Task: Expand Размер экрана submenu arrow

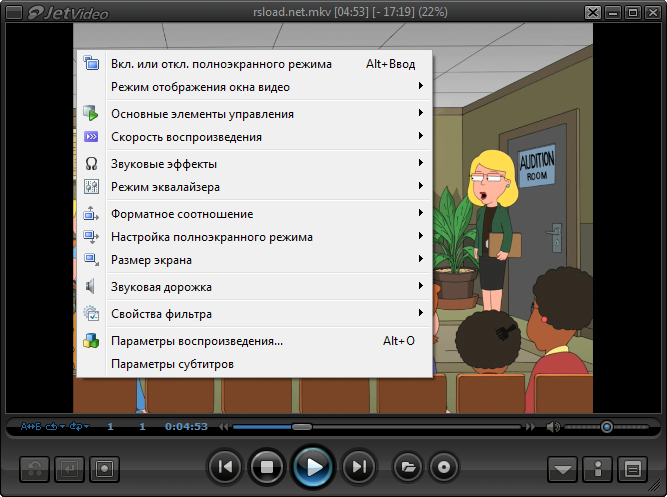Action: [421, 258]
